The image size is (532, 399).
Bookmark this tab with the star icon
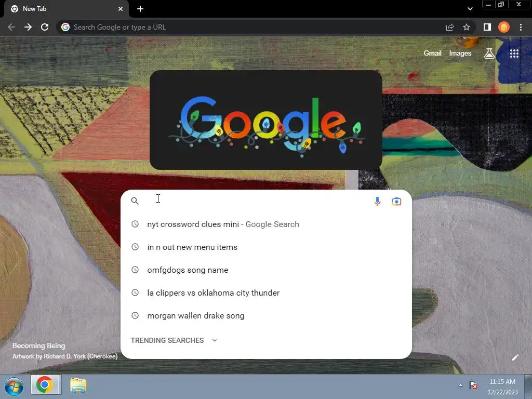click(467, 27)
